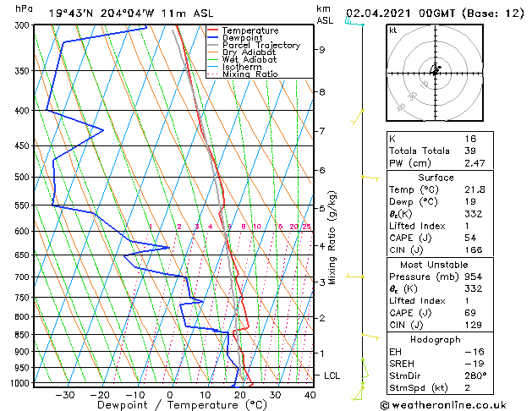
Task: Click the Surface CAPE value 54
Action: coord(470,238)
